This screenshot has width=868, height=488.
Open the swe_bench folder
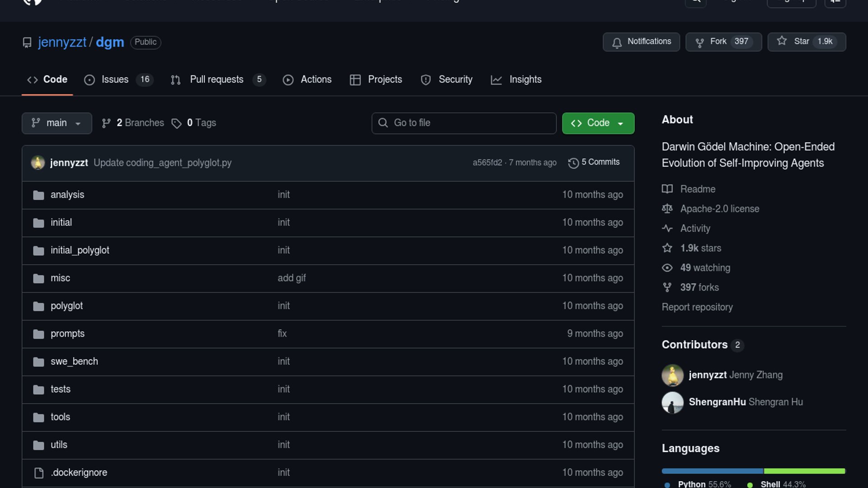(x=74, y=361)
